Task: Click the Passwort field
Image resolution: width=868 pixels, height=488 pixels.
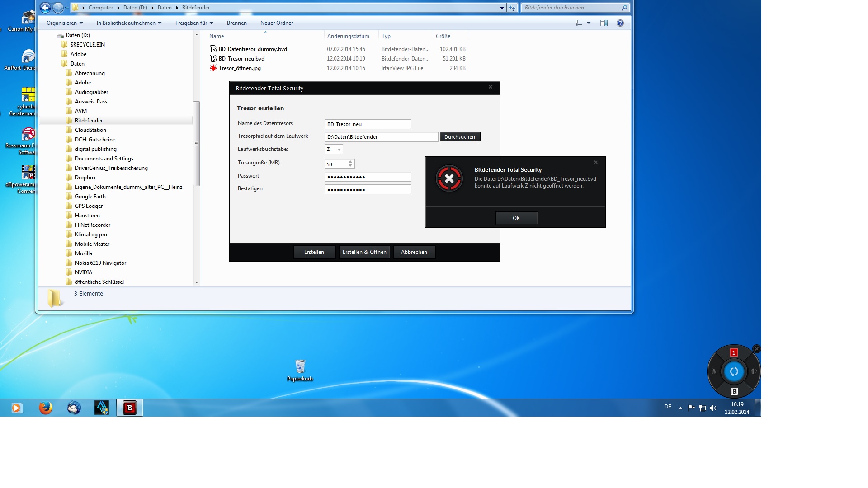Action: coord(368,177)
